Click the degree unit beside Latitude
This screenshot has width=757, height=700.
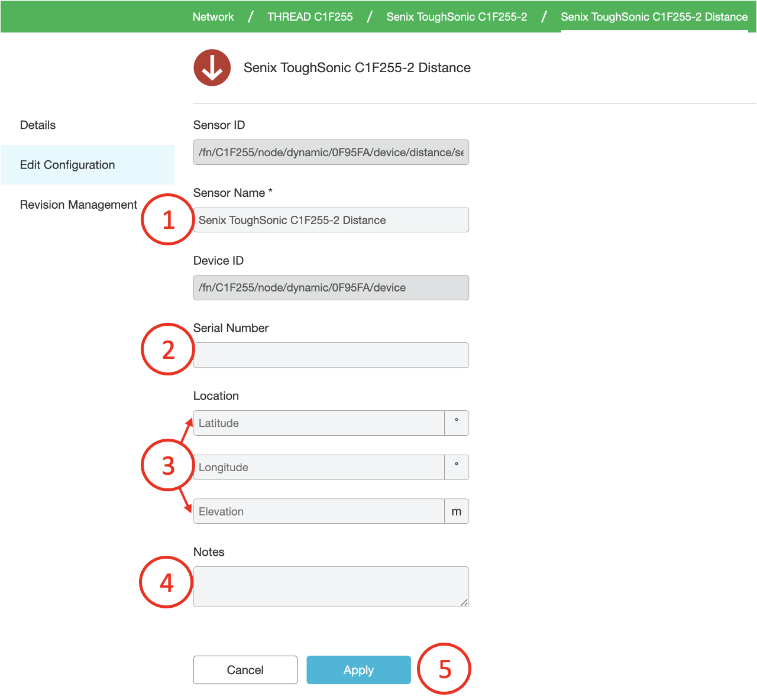click(x=457, y=423)
